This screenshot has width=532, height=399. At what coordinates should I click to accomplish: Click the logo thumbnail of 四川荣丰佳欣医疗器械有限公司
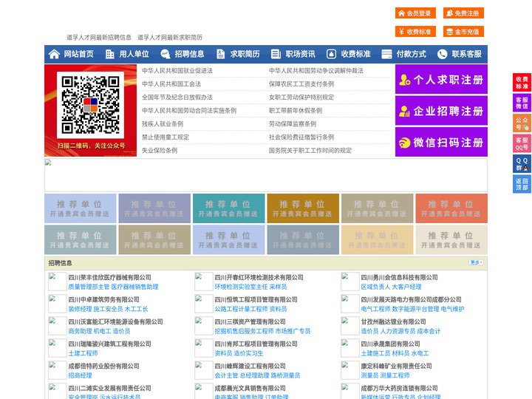pos(57,282)
